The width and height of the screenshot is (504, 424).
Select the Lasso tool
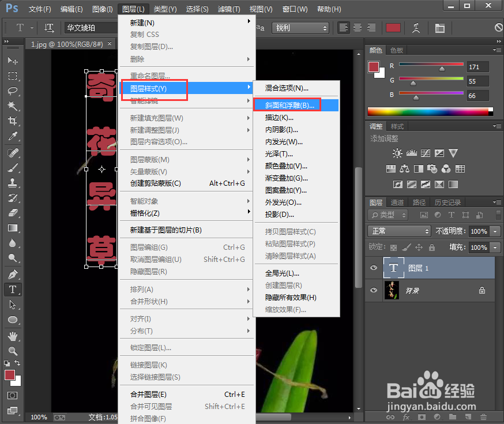coord(13,91)
